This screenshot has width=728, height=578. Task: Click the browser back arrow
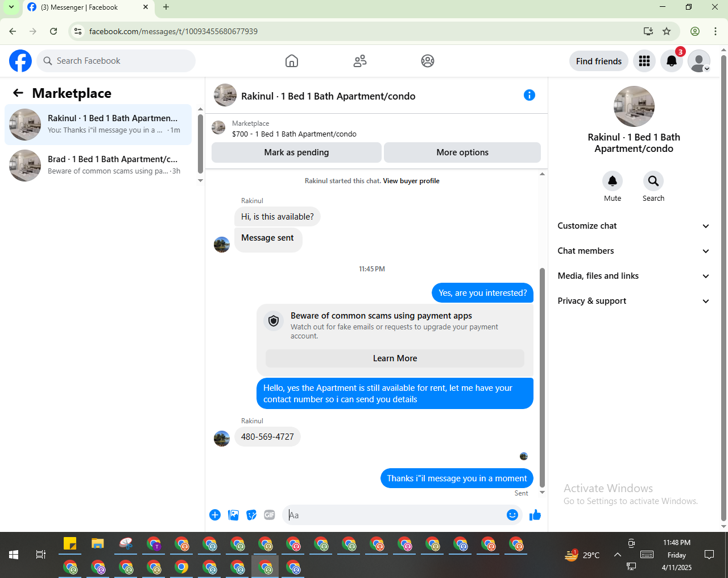tap(13, 31)
